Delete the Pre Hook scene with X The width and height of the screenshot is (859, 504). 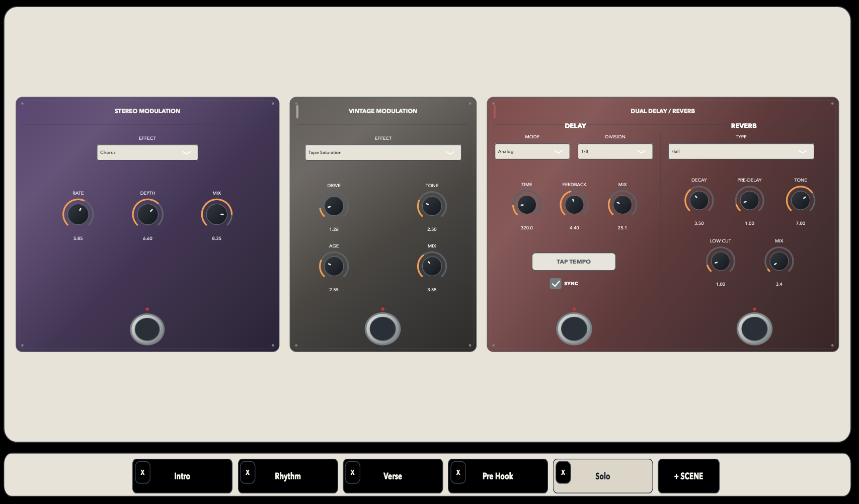coord(458,472)
